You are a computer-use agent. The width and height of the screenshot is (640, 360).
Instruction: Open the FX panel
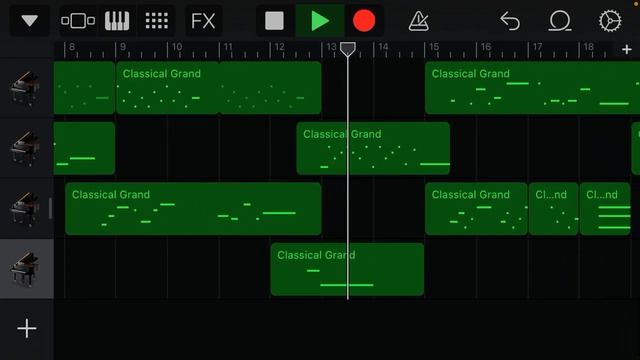(x=203, y=20)
